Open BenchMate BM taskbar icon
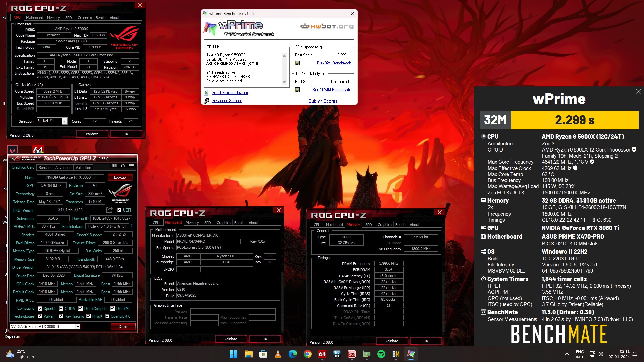Image resolution: width=644 pixels, height=362 pixels. (396, 354)
